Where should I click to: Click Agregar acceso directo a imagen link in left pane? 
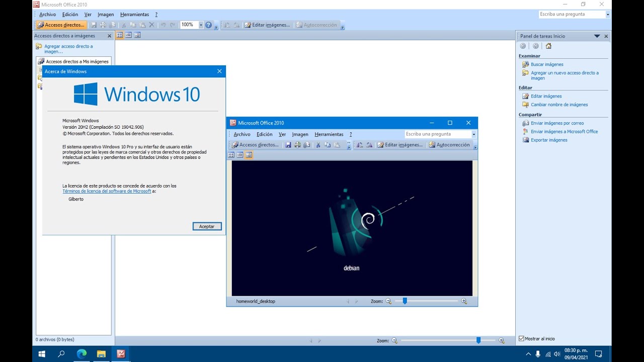68,49
